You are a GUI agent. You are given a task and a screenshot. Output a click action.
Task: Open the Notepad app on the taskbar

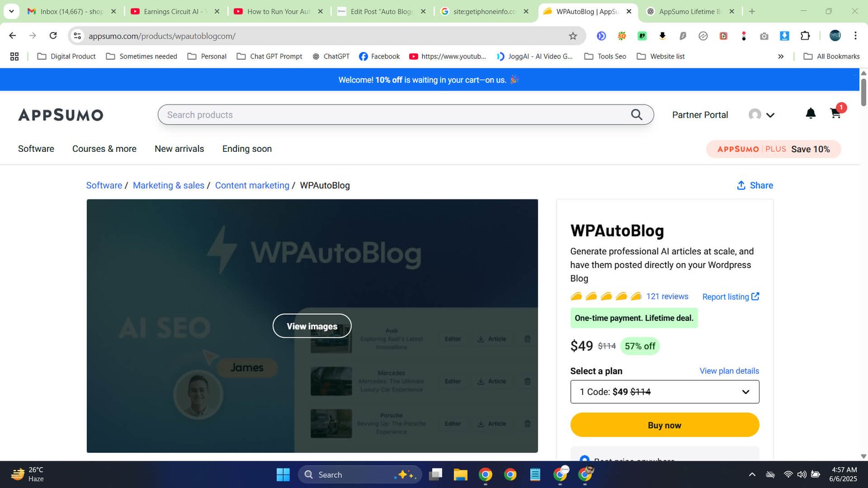535,474
